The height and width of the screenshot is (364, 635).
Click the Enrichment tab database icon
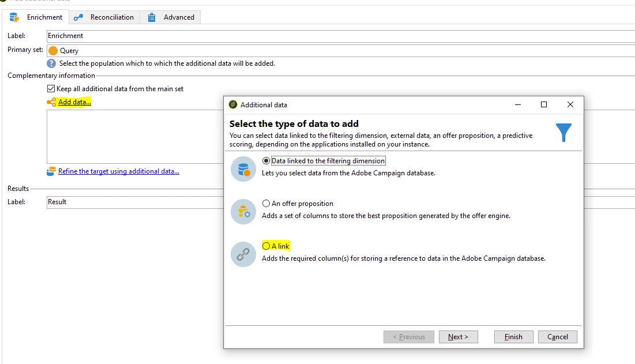14,17
